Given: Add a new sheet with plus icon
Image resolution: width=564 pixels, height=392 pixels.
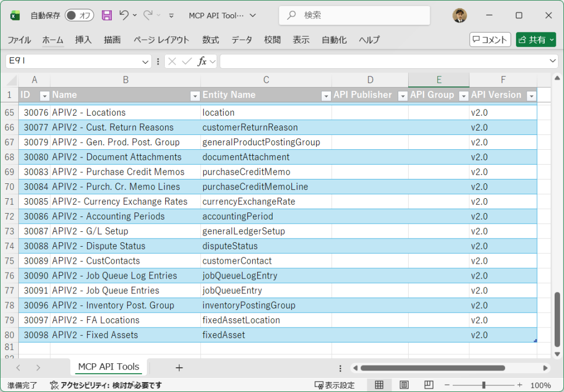Looking at the screenshot, I should tap(178, 367).
